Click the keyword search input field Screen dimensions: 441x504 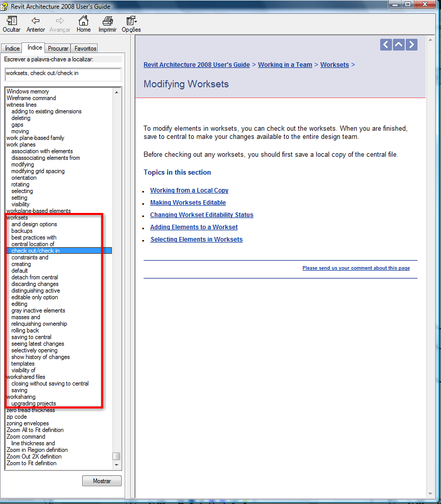pyautogui.click(x=63, y=74)
